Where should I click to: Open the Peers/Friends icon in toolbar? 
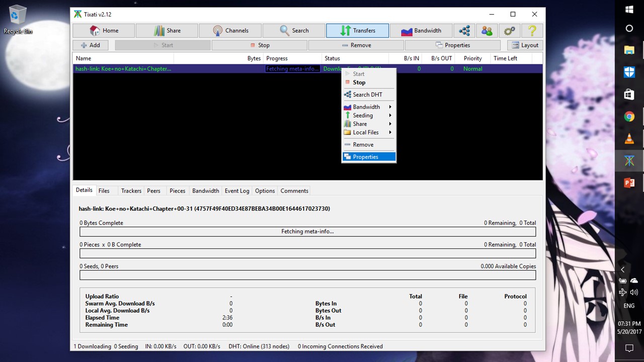click(487, 31)
